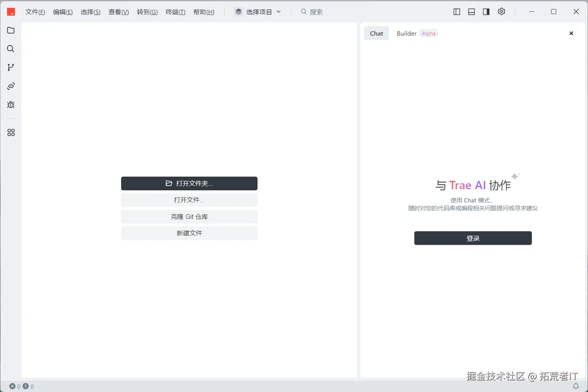Click the 新建文件 button

tap(189, 233)
